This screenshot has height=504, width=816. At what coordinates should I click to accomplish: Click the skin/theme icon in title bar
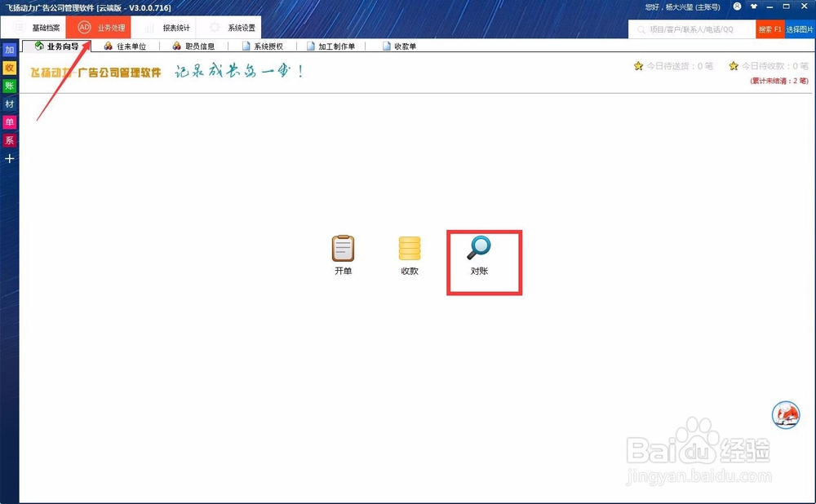755,7
